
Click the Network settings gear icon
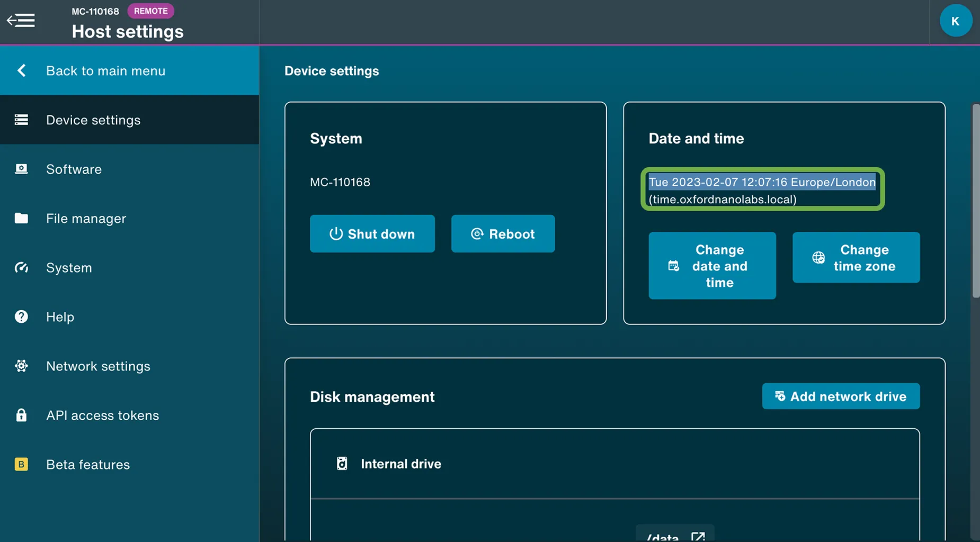(21, 366)
